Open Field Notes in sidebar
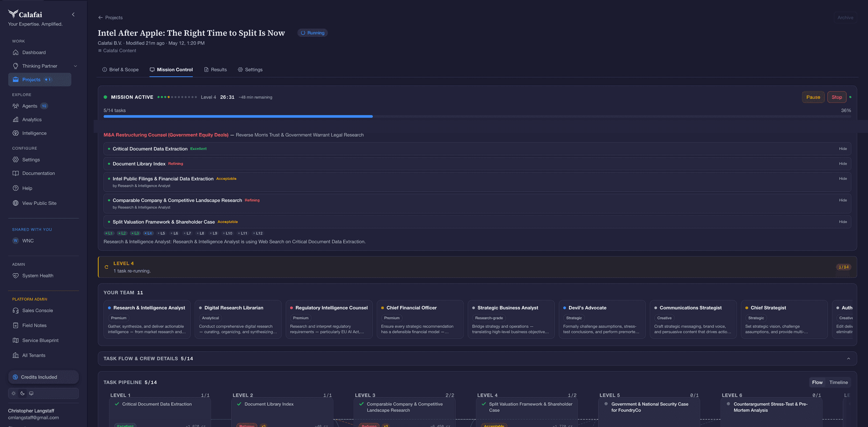Screen dimensions: 868x427 tap(34, 325)
